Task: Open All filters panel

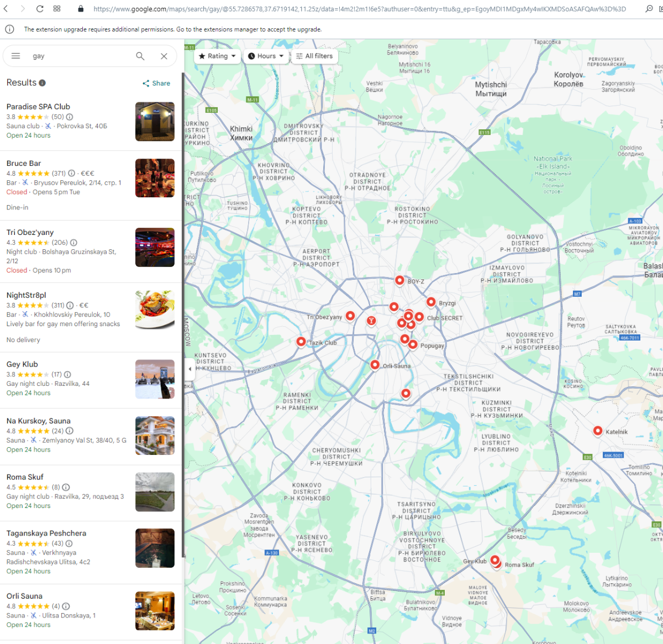Action: 314,56
